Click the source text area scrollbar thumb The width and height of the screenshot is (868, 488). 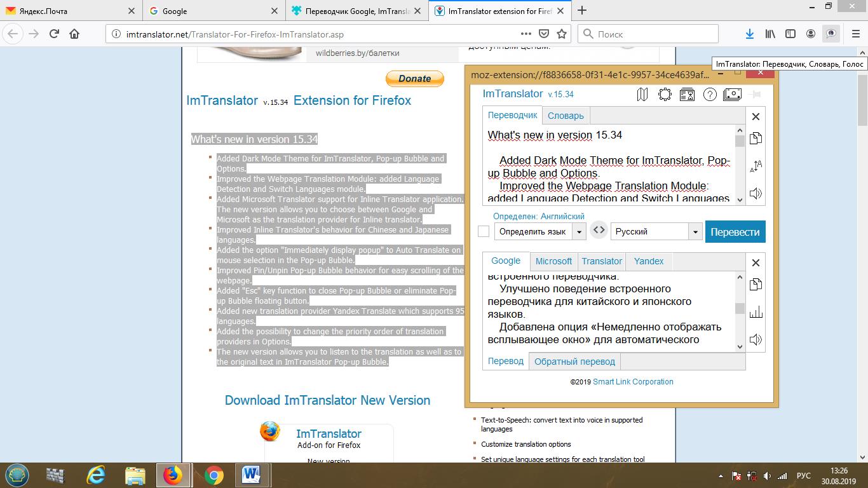(740, 141)
